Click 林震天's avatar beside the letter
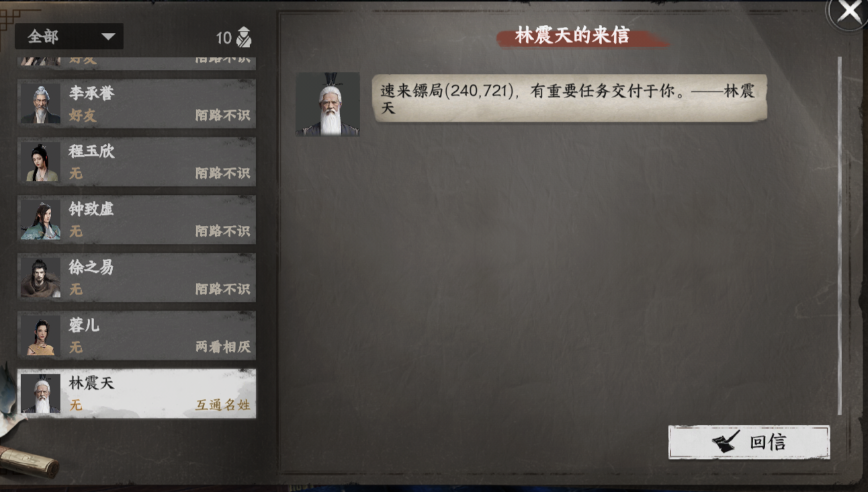Viewport: 868px width, 492px height. click(328, 104)
